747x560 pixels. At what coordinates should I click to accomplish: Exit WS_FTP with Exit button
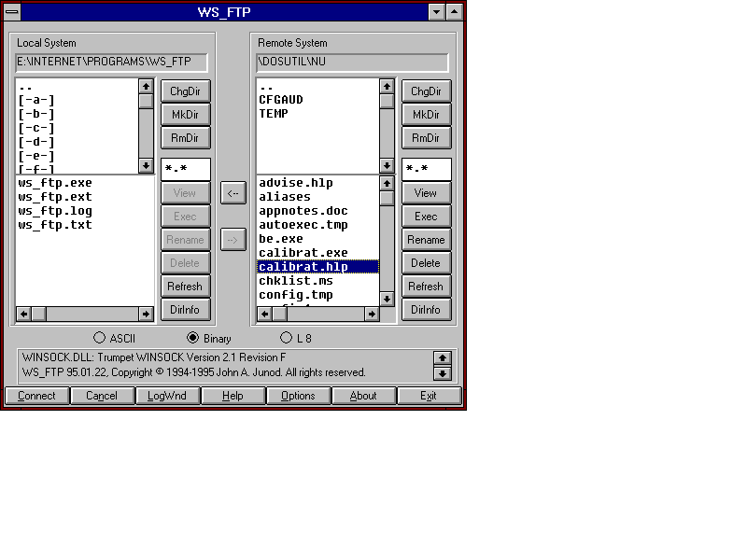point(429,396)
